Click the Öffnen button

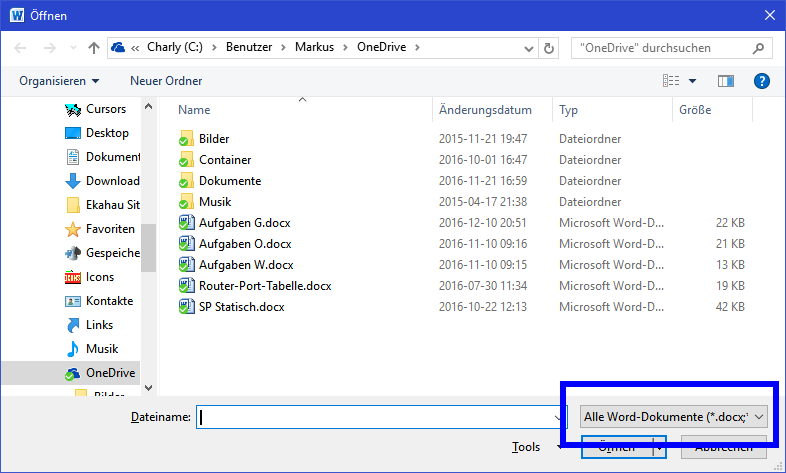point(617,447)
